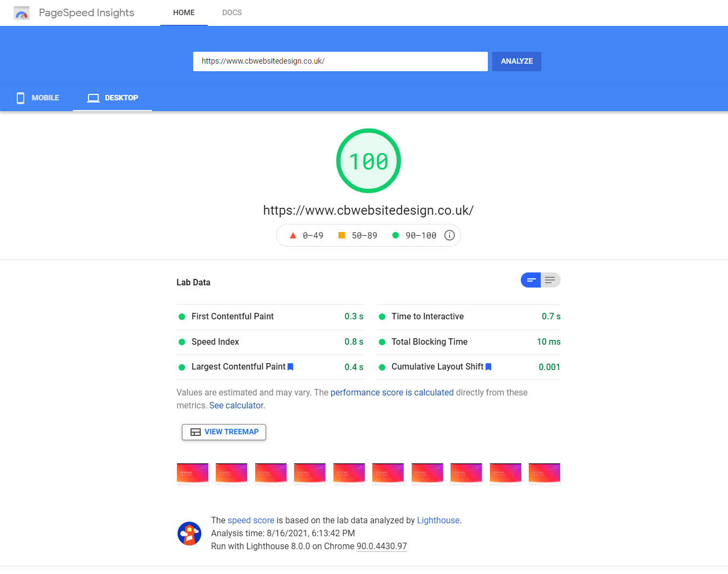Click the Chrome version 90.0.4430.97 text
Screen dimensions: 728x574
(382, 546)
